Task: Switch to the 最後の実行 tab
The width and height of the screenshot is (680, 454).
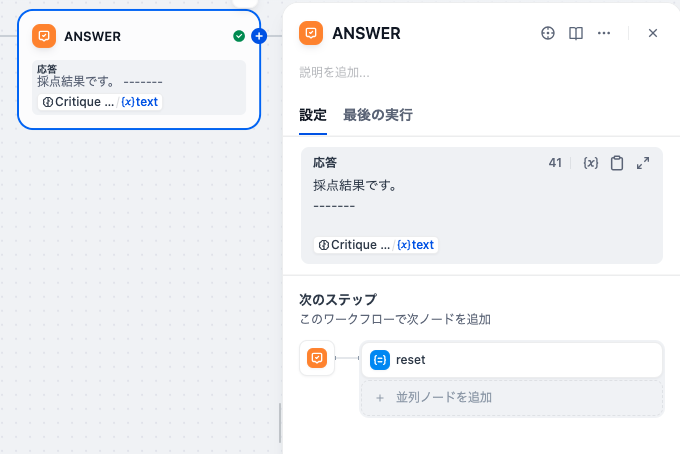Action: [378, 115]
